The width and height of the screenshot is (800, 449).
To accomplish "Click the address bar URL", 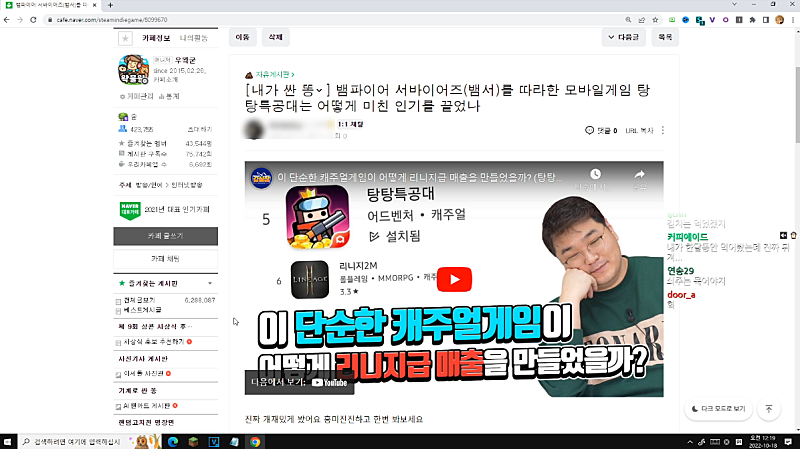I will (x=112, y=20).
